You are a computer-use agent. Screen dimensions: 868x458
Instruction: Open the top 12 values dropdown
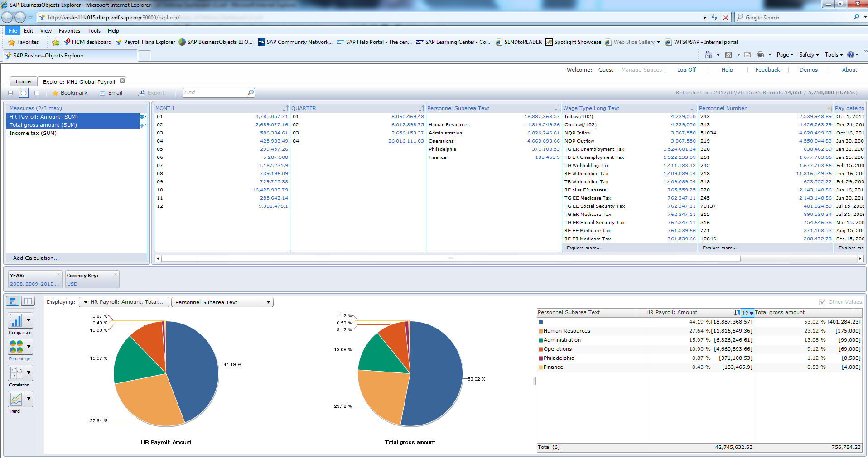747,313
